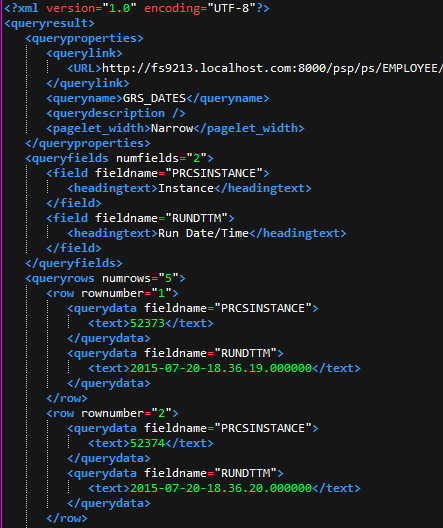Click querydata PRCSINSTANCE tag in row 1
Viewport: 443px width, 528px height.
coord(193,308)
